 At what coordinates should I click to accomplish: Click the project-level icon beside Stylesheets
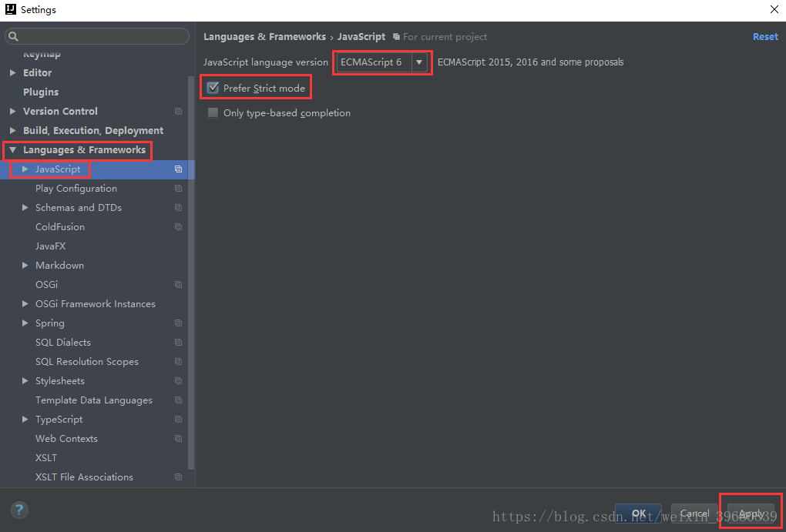[179, 381]
